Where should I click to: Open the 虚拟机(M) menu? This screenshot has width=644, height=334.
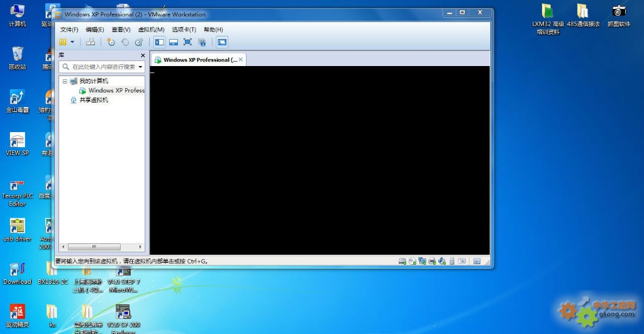(151, 30)
